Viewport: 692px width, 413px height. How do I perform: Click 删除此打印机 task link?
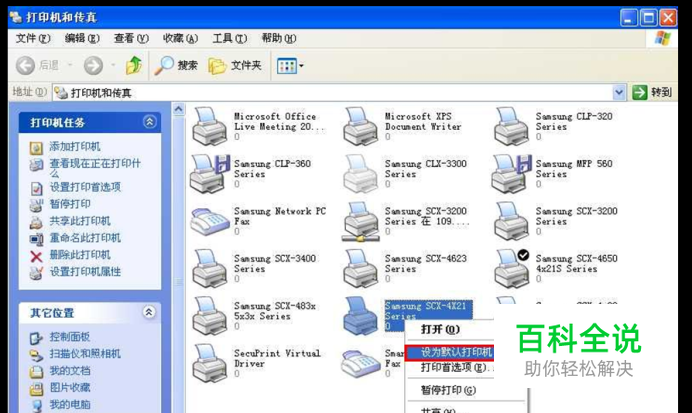80,255
